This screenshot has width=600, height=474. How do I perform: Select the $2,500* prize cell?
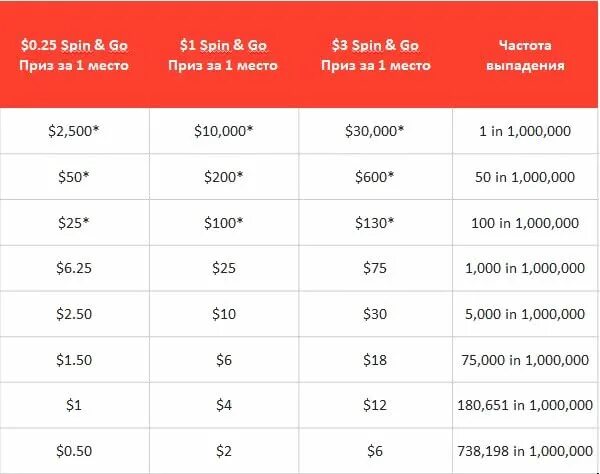click(x=75, y=131)
